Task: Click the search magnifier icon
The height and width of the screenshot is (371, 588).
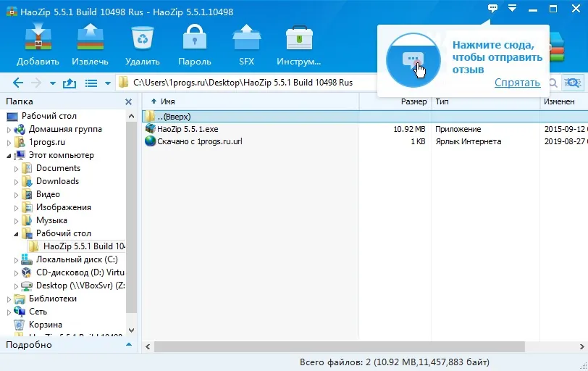Action: [x=553, y=83]
